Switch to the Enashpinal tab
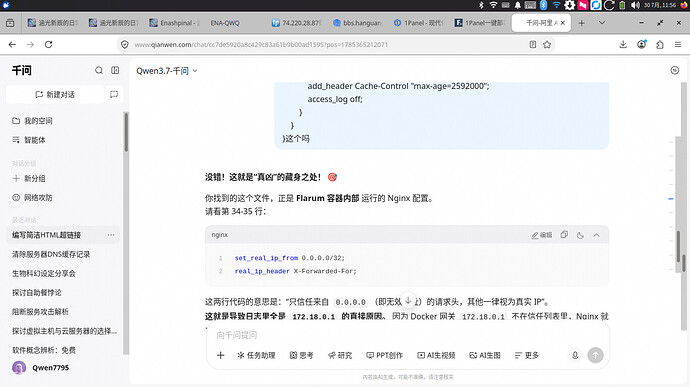690x387 pixels. pos(175,23)
